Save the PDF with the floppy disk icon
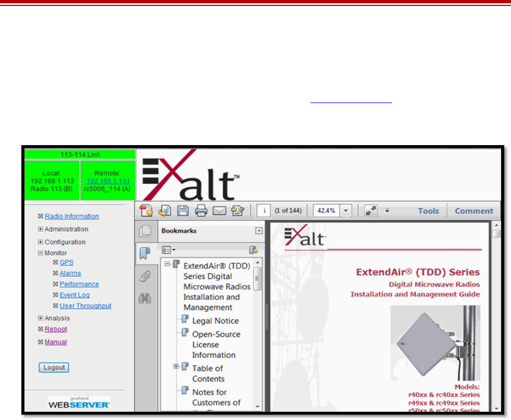The image size is (511, 420). coord(183,211)
